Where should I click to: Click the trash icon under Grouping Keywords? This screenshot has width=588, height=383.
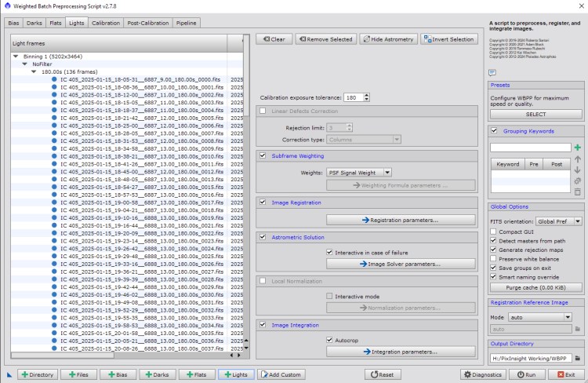coord(577,191)
